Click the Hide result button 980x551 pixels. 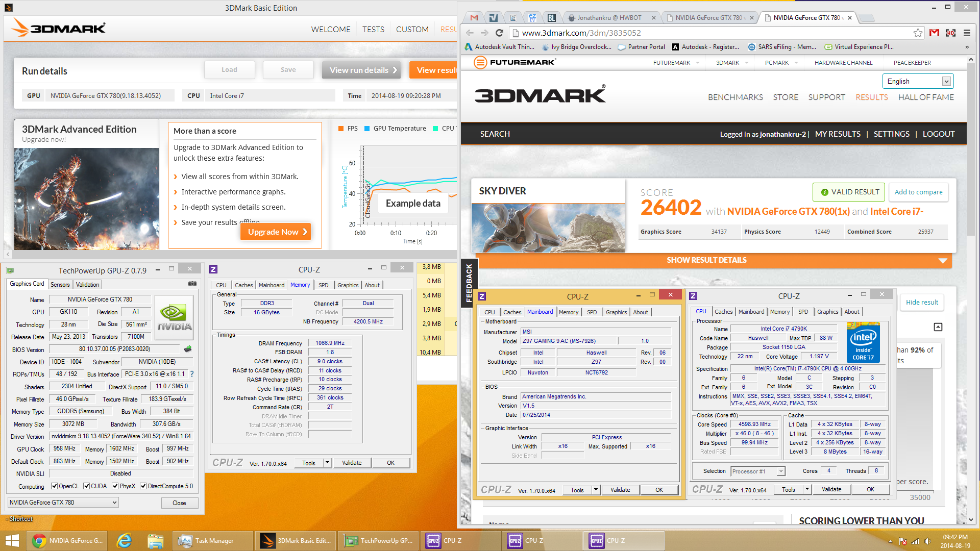[x=922, y=302]
